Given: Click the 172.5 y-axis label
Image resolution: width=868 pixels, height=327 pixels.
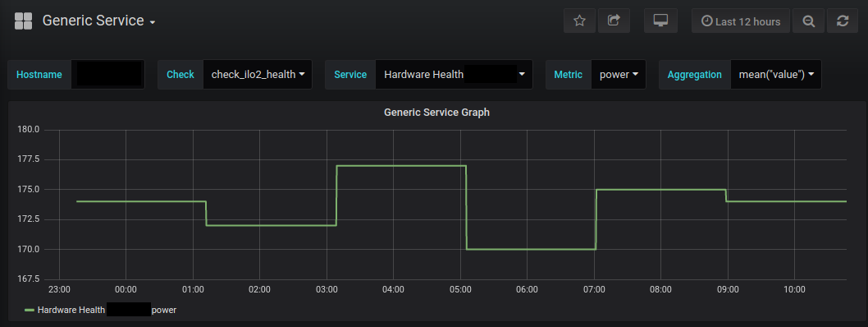Looking at the screenshot, I should coord(28,219).
